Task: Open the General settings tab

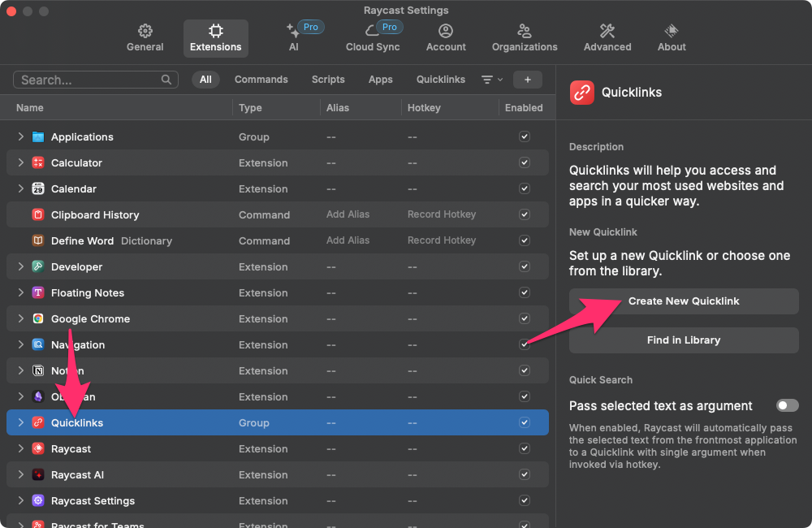Action: 145,38
